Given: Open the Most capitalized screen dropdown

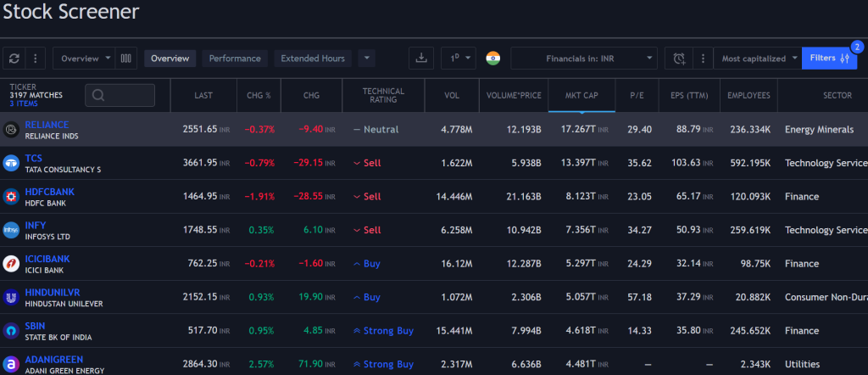Looking at the screenshot, I should pyautogui.click(x=758, y=59).
